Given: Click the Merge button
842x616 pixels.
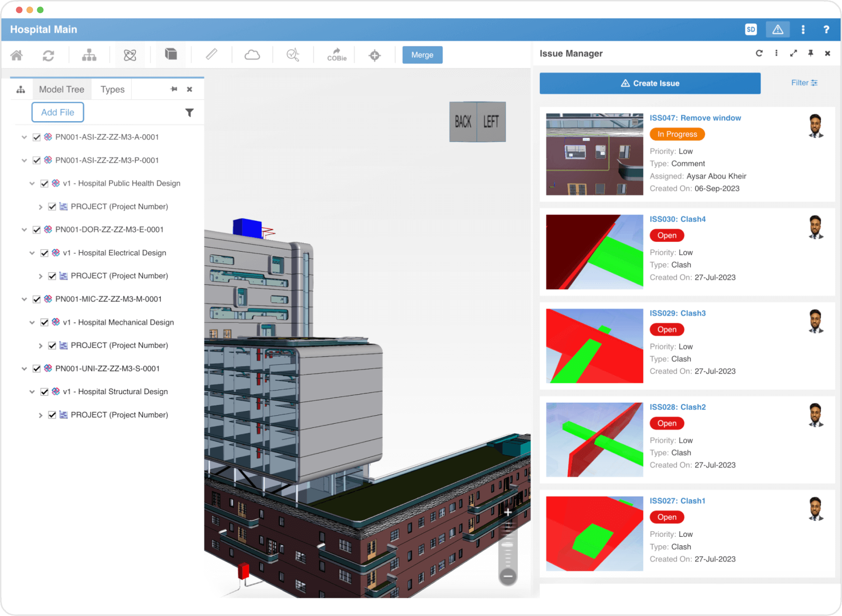Looking at the screenshot, I should [422, 55].
